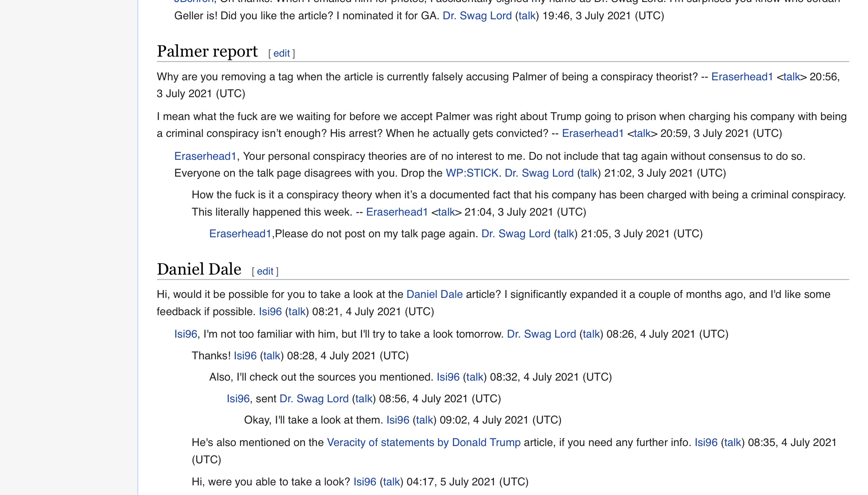Open talk link in the 21:05 signature
Image resolution: width=868 pixels, height=495 pixels.
pyautogui.click(x=566, y=234)
